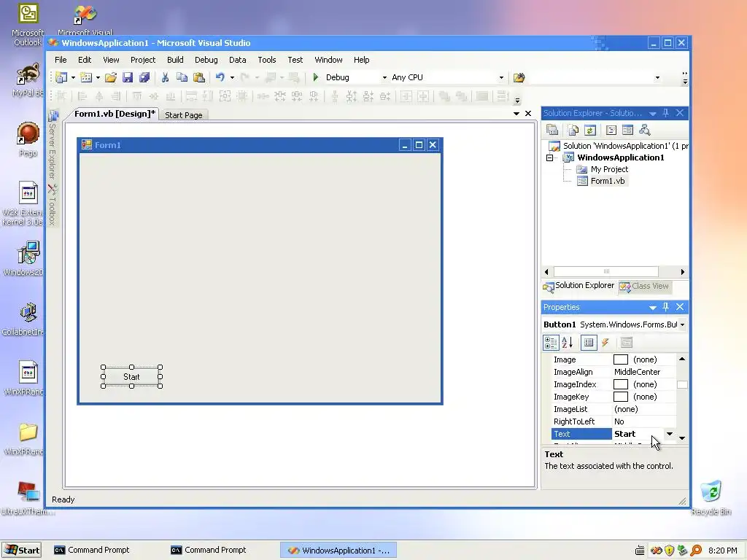Click the Solution Explorer horizontal scrollbar thumb
The height and width of the screenshot is (560, 747).
pos(606,271)
